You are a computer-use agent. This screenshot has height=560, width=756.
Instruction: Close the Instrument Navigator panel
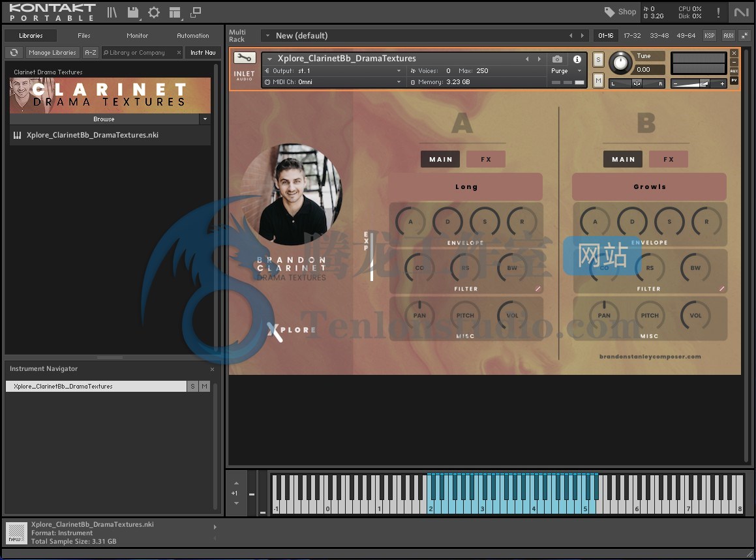click(x=212, y=369)
